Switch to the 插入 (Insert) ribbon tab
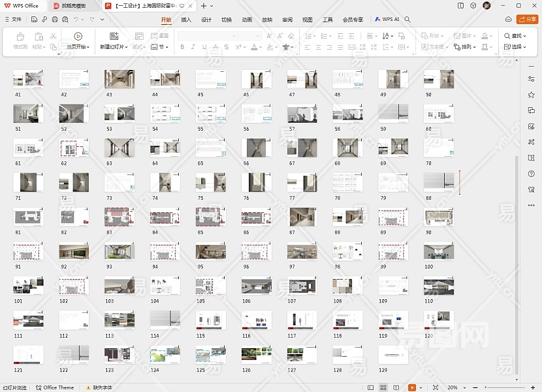Viewport: 542px width, 392px height. point(186,20)
